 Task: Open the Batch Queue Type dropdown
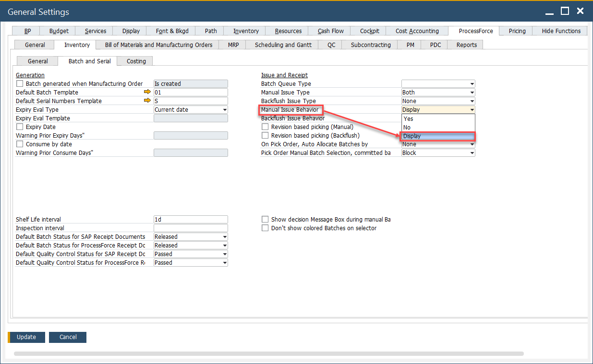point(471,83)
